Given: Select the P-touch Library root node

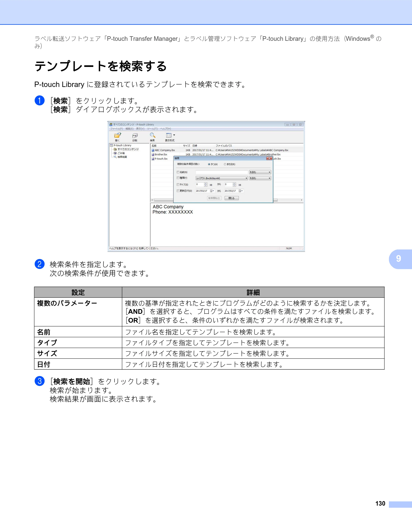Looking at the screenshot, I should (x=121, y=145).
